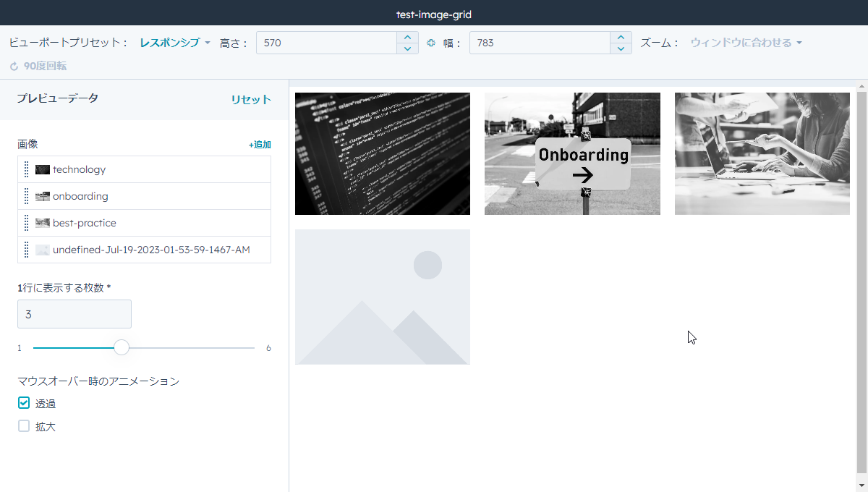Click the drag handle of the best-practice row
This screenshot has width=868, height=492.
click(x=27, y=223)
